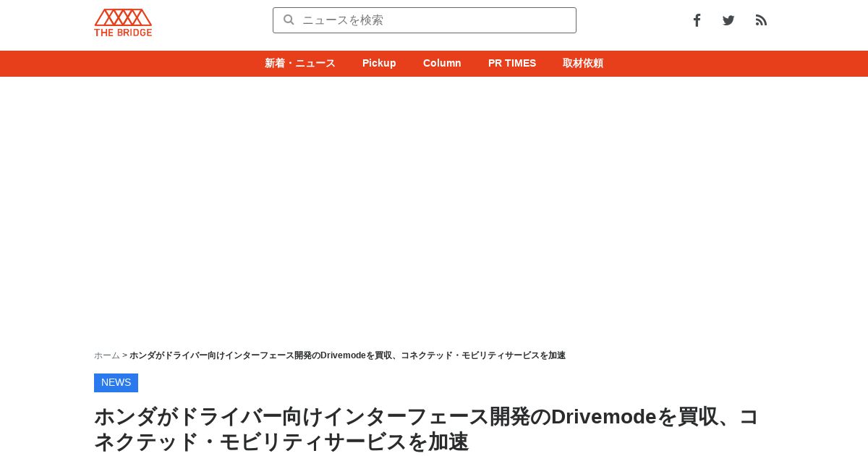Open the Facebook page icon
Screen dimensions: 868x456
697,20
